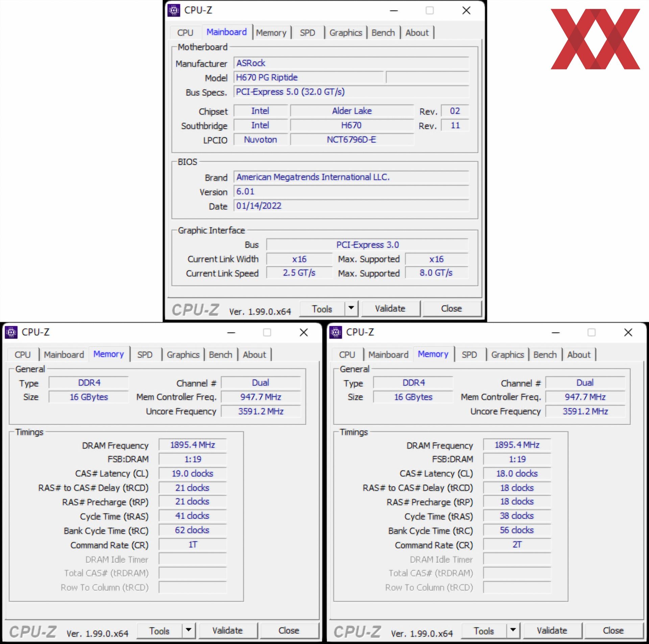Click Validate in the 1T command rate window
The image size is (649, 644).
228,630
